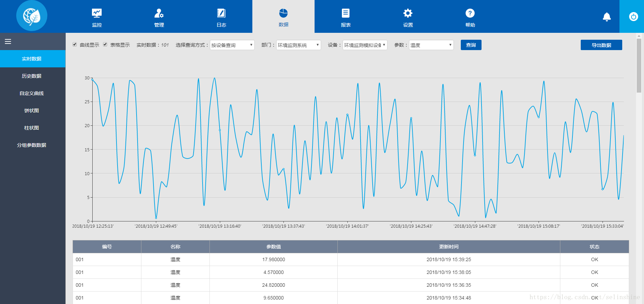Click the chart axis label 15:33:04

pos(603,226)
